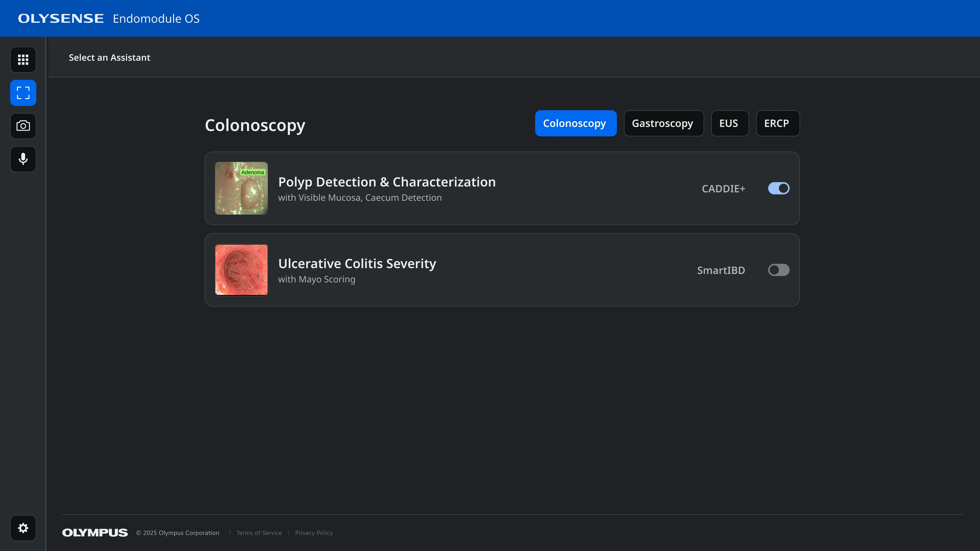Click the Endomodule OS title
Image resolution: width=980 pixels, height=551 pixels.
click(156, 18)
